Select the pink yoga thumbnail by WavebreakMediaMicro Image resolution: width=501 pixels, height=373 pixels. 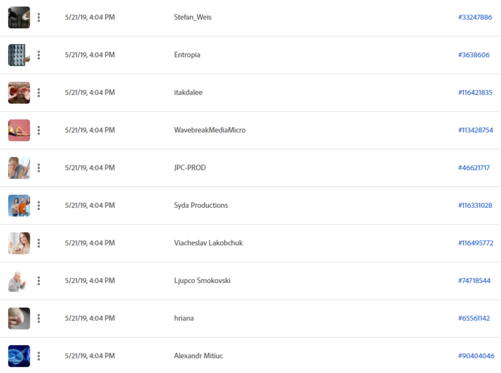tap(19, 130)
